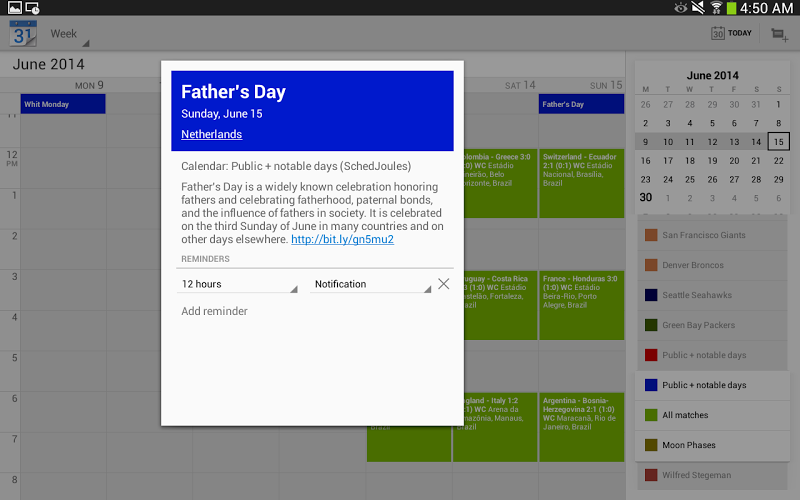This screenshot has height=500, width=800.
Task: Toggle the blue Public + notable days calendar
Action: (x=712, y=385)
